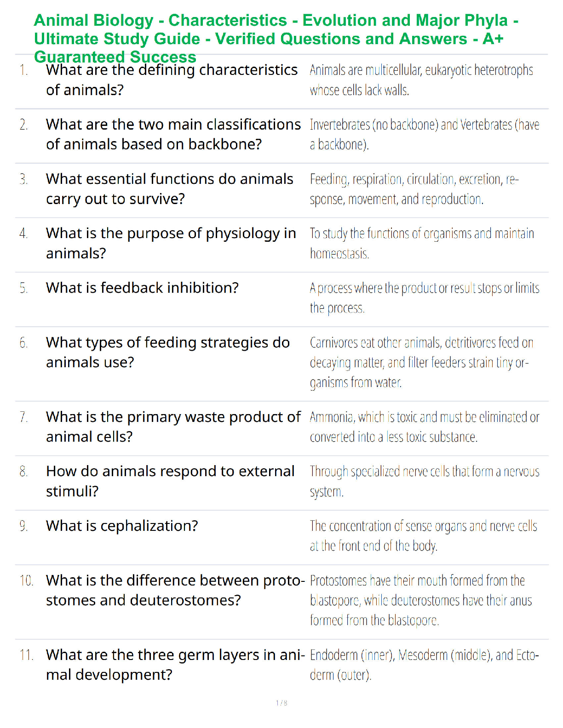
Task: Select the question about two main classifications
Action: coord(173,134)
